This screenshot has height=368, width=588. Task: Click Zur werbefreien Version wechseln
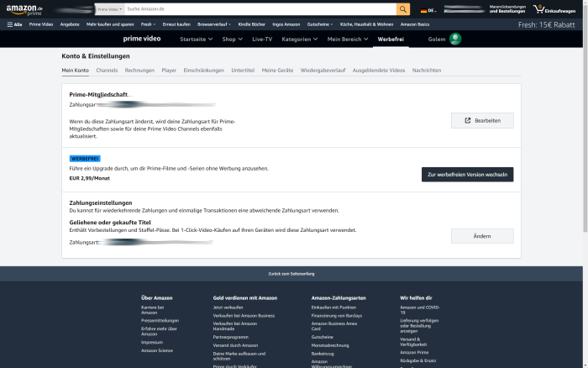click(468, 175)
